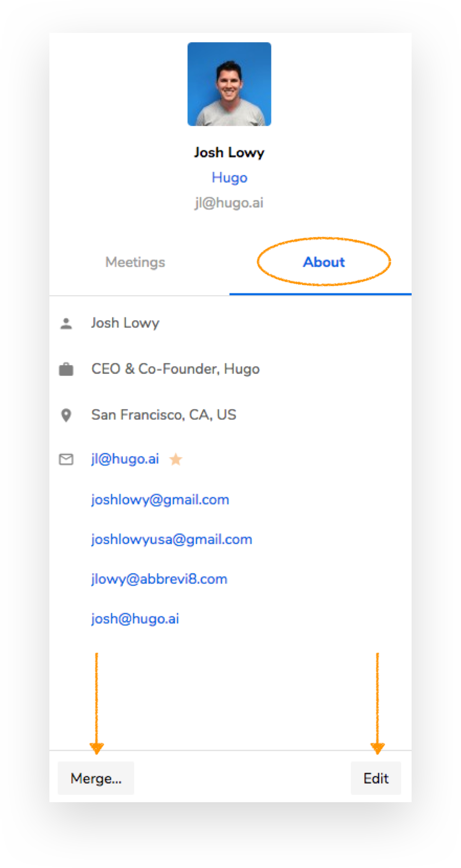Click the bold Josh Lowy header name
The image size is (461, 868).
point(229,153)
